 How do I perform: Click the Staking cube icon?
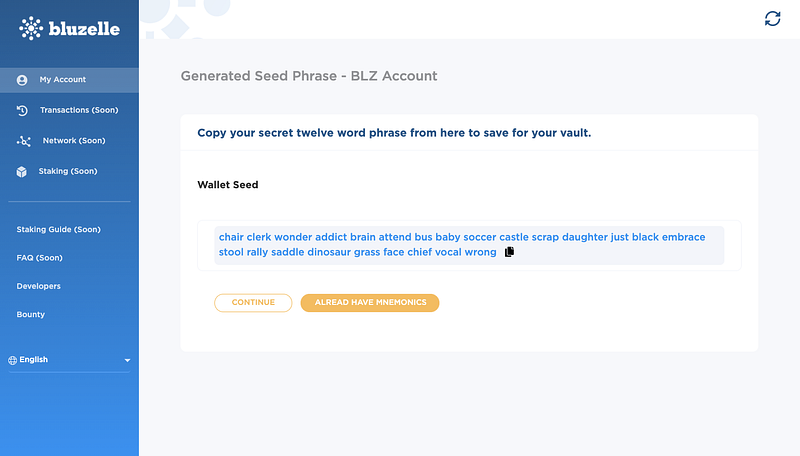tap(22, 172)
